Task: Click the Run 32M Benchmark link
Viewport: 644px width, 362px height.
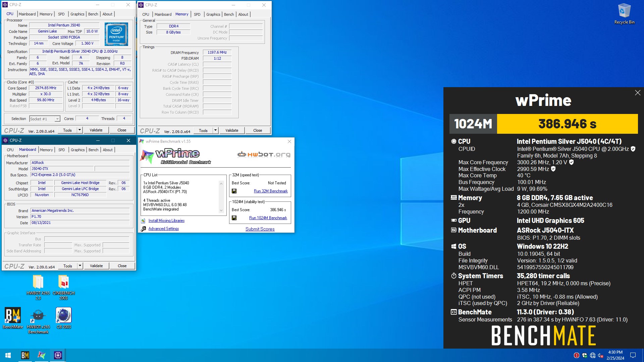Action: point(271,191)
